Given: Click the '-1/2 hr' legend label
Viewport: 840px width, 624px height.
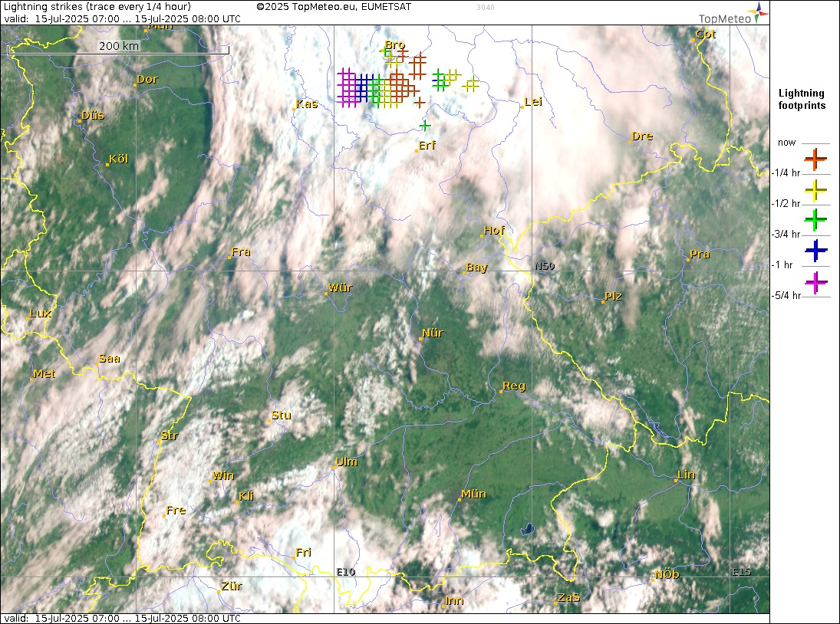Looking at the screenshot, I should [x=786, y=203].
